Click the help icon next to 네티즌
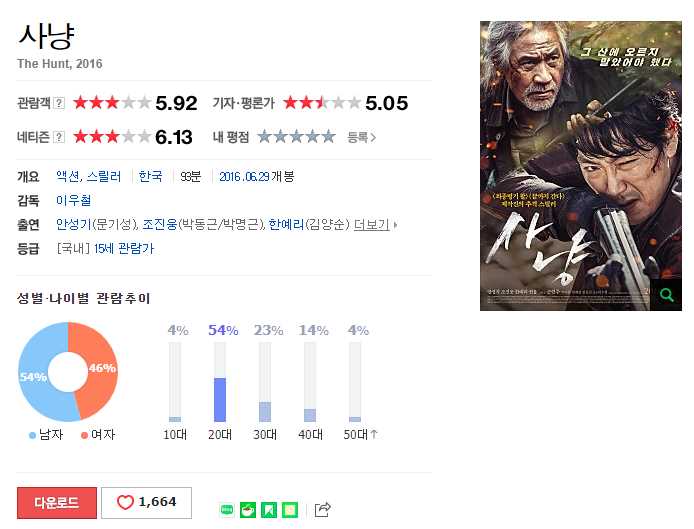Viewport: 694px width, 529px height. (59, 137)
